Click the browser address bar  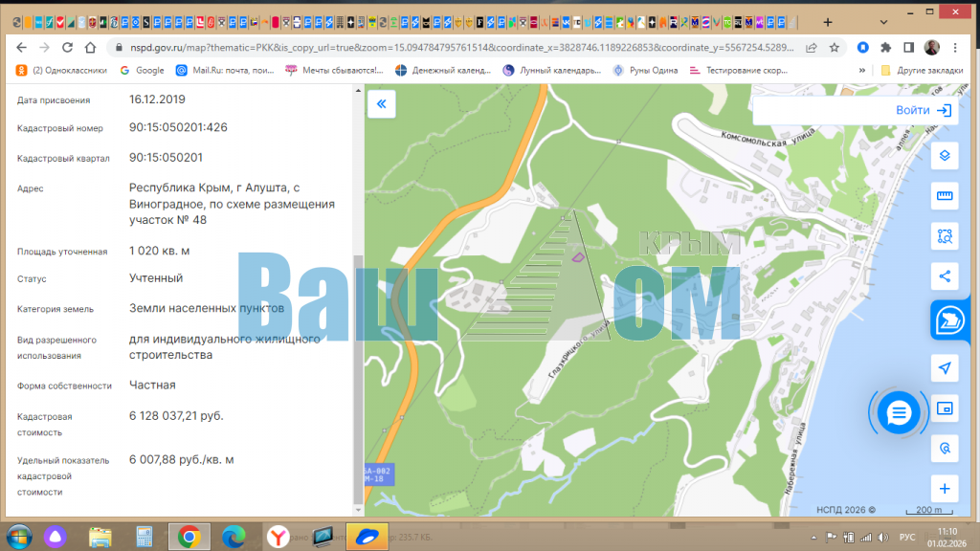pos(459,47)
